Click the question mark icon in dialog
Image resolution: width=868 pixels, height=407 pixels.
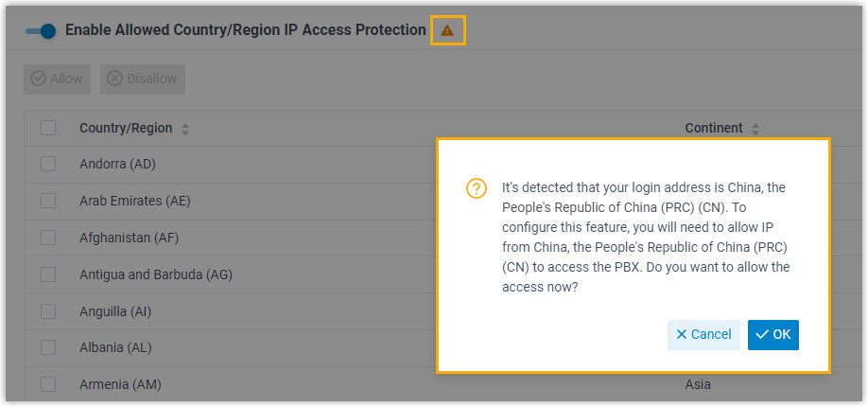(477, 188)
